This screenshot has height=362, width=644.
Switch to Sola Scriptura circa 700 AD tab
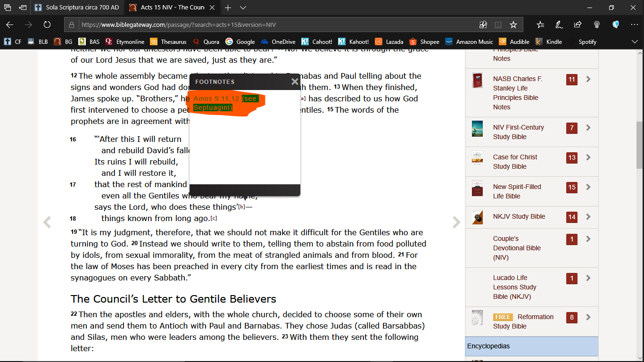[x=78, y=8]
